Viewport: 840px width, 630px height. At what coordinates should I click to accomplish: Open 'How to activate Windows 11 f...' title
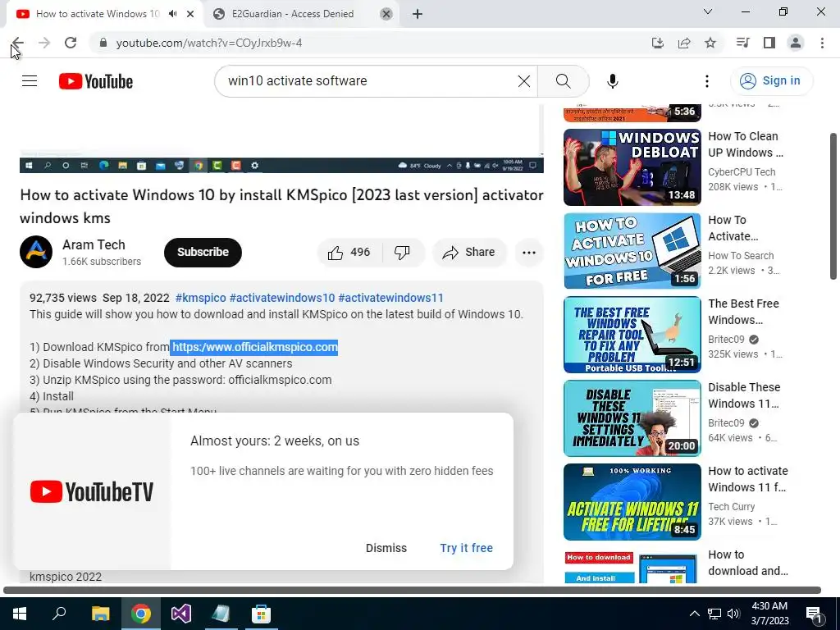pos(748,479)
